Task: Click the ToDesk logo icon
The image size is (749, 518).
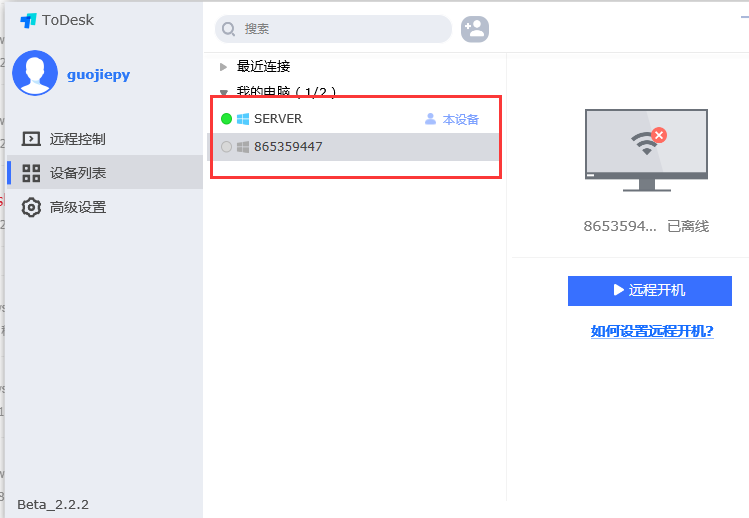Action: [28, 21]
